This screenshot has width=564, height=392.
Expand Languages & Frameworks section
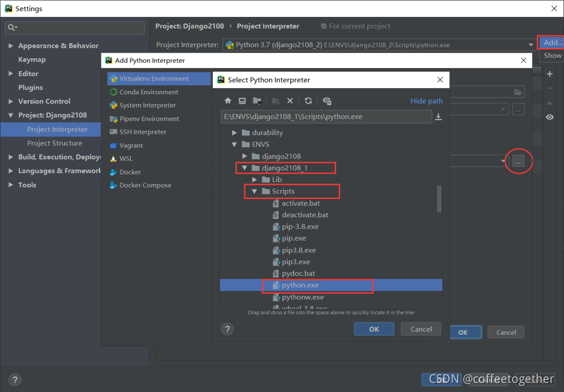click(11, 171)
